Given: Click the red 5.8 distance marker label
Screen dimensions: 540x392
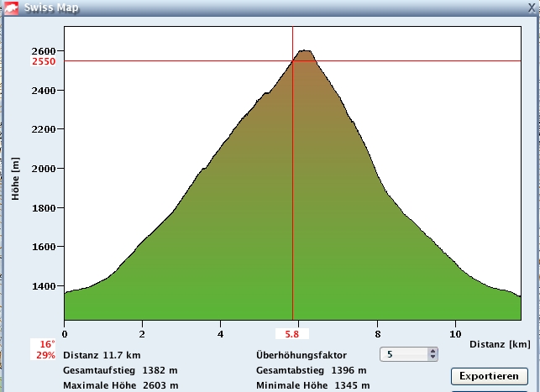Looking at the screenshot, I should click(x=291, y=335).
